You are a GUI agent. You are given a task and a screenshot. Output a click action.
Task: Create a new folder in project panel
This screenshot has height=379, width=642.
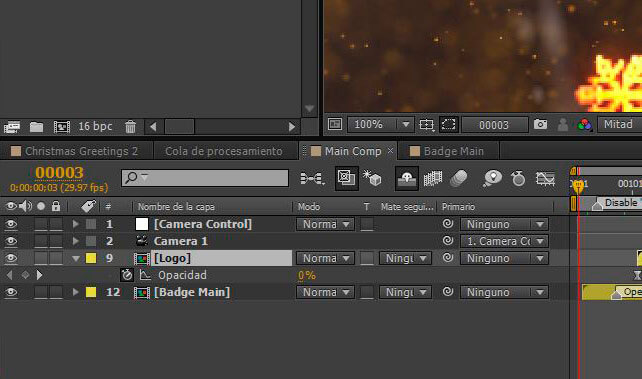click(36, 127)
